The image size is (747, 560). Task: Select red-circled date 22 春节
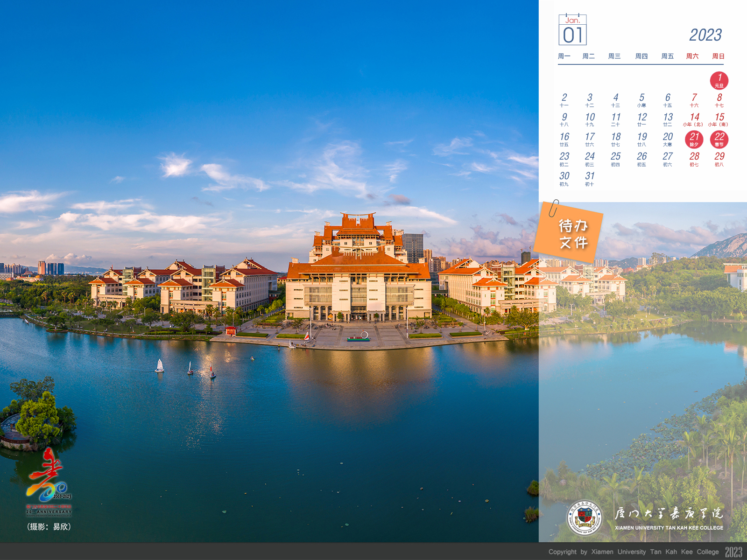pyautogui.click(x=719, y=139)
